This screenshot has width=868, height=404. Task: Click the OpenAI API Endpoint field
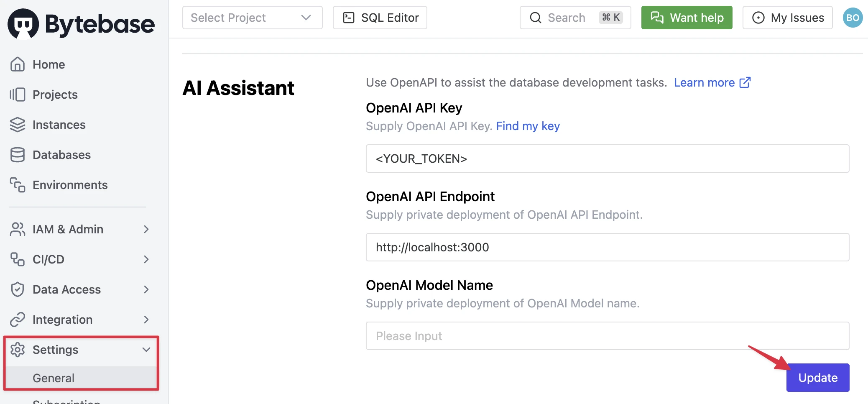608,247
